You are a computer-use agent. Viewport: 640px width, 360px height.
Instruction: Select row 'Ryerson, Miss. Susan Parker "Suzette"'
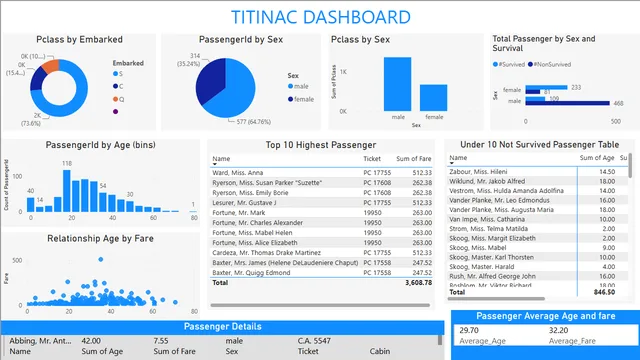pos(322,183)
